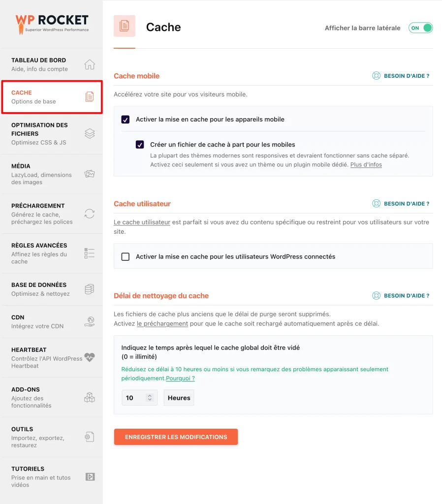This screenshot has width=442, height=504.
Task: Open the Tutoriels video icon
Action: point(90,476)
